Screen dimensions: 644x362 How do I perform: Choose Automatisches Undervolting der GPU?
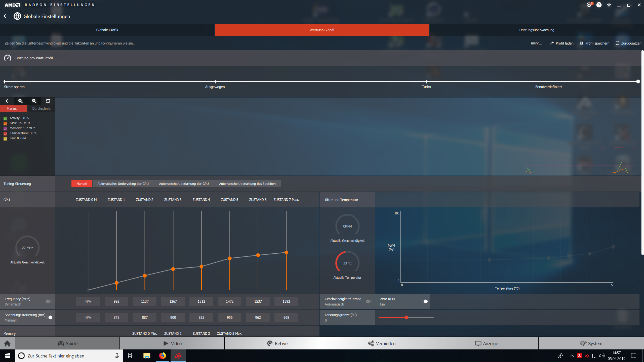(x=123, y=184)
